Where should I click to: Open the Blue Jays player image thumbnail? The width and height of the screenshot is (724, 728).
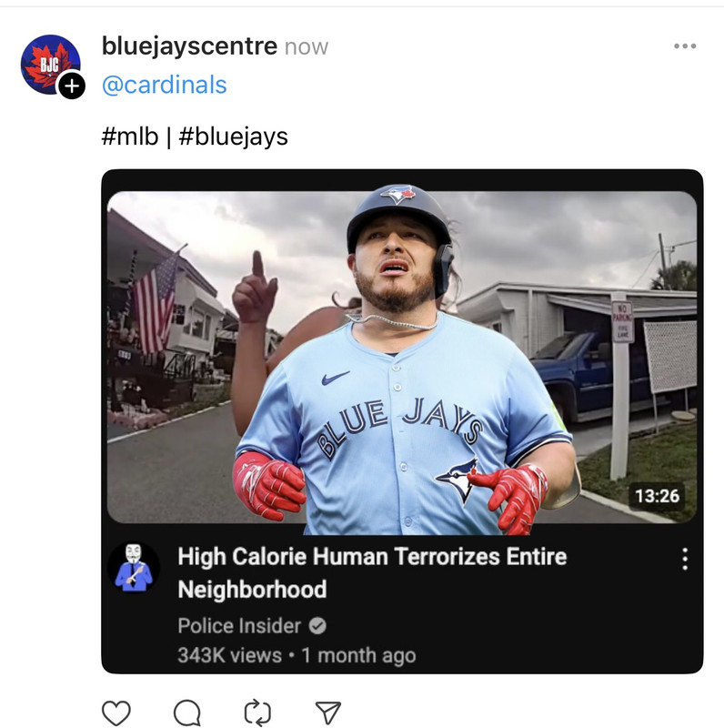402,357
